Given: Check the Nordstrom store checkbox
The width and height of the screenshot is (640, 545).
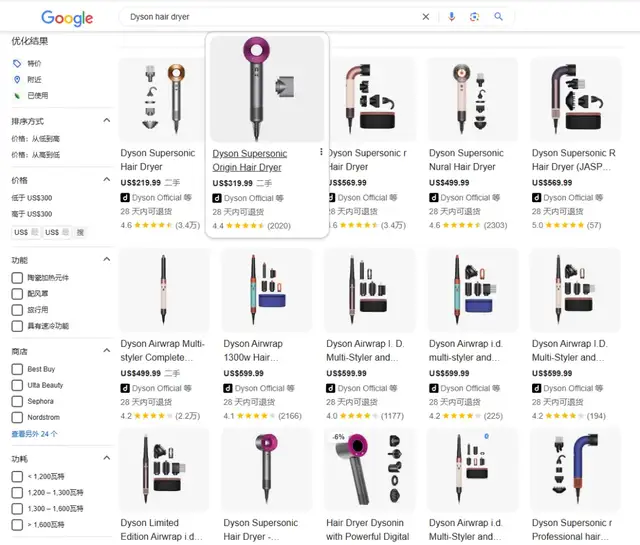Looking at the screenshot, I should tap(17, 418).
